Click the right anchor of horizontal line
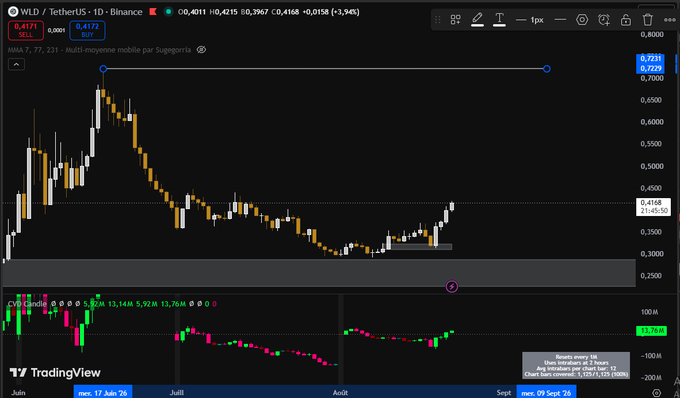 (547, 69)
